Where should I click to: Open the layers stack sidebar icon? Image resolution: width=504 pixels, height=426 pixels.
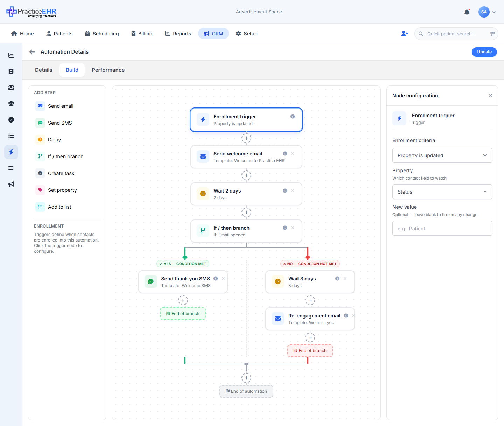point(11,104)
